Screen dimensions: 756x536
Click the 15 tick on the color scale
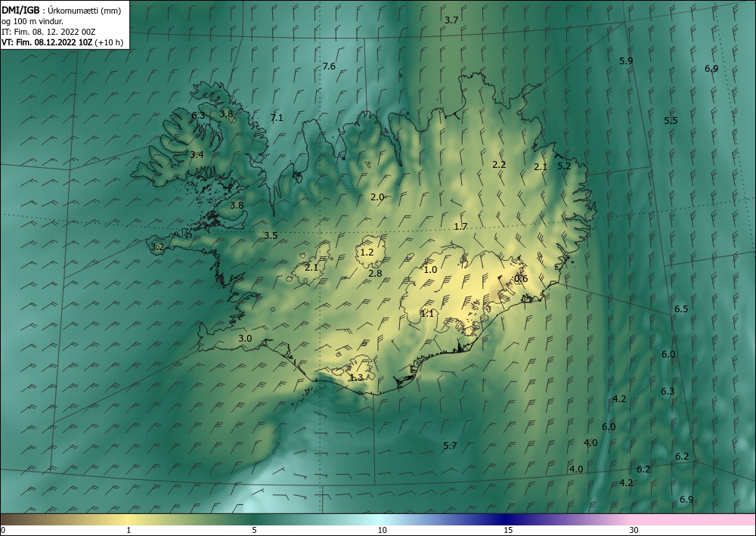[x=508, y=531]
